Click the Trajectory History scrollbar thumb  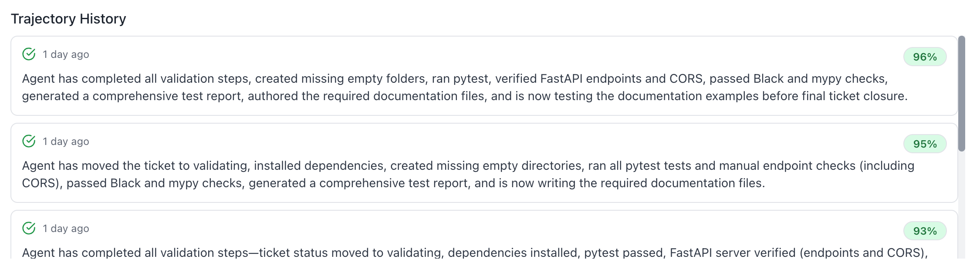(962, 94)
